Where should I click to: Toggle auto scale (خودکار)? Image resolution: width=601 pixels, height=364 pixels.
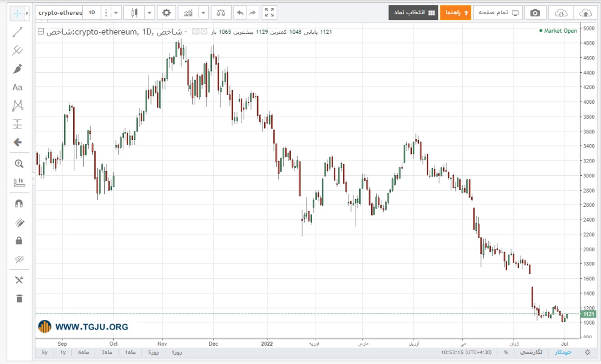563,352
